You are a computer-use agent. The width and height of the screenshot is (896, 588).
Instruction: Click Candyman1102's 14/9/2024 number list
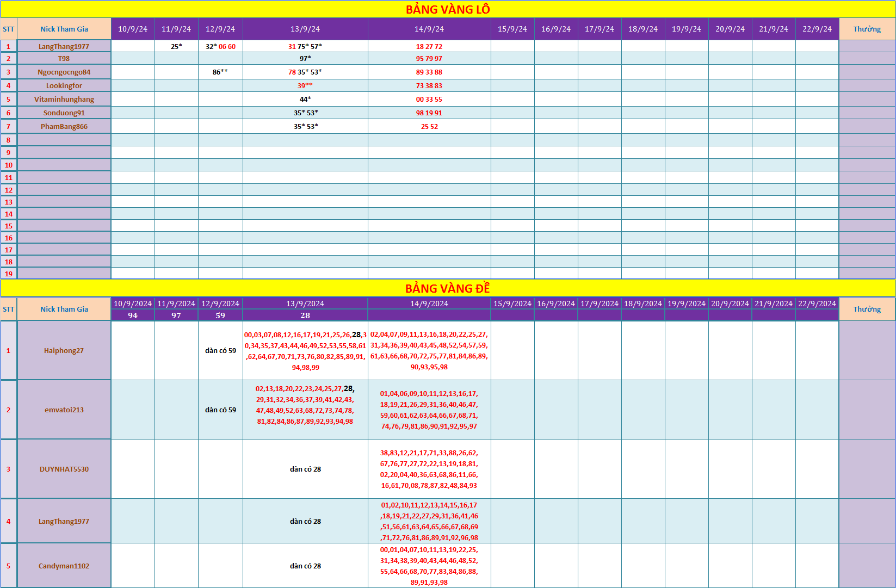pyautogui.click(x=429, y=566)
